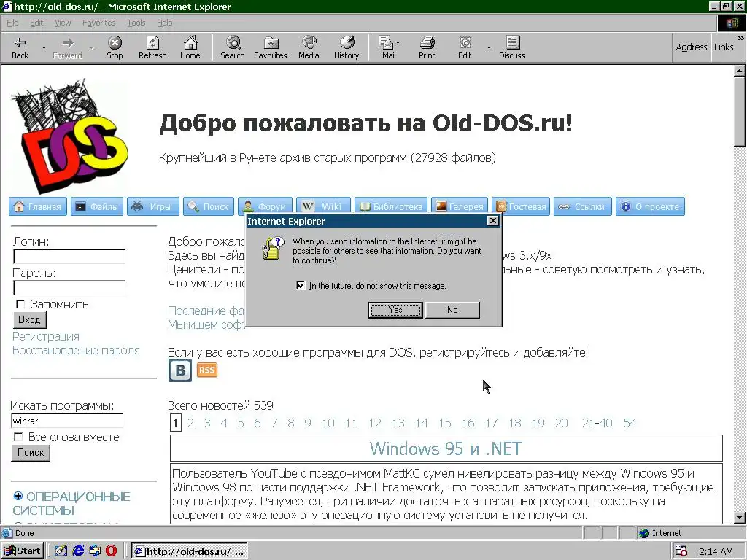Click the Вход login button
Image resolution: width=747 pixels, height=560 pixels.
point(29,319)
